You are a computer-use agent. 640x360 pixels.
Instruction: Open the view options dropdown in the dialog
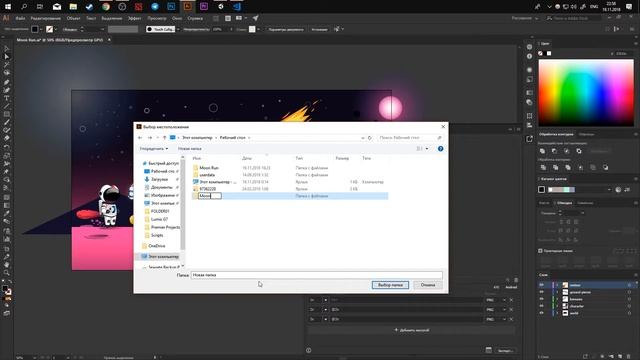[427, 149]
